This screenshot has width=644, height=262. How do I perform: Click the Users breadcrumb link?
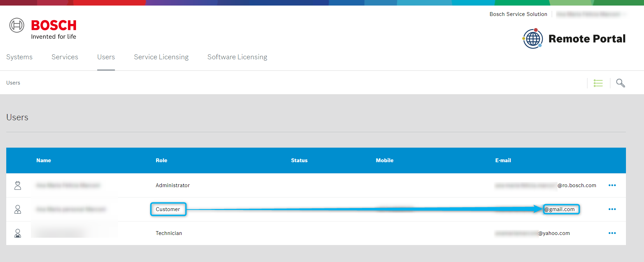coord(13,83)
